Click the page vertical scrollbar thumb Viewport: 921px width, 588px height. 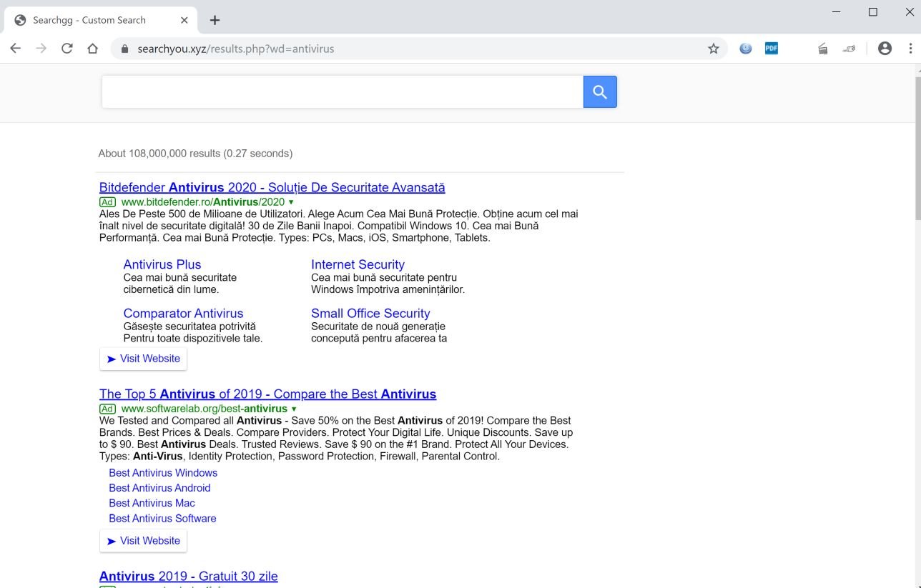click(918, 146)
